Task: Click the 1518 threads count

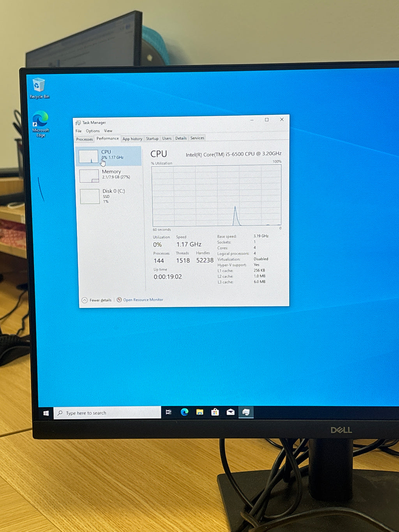Action: (183, 260)
